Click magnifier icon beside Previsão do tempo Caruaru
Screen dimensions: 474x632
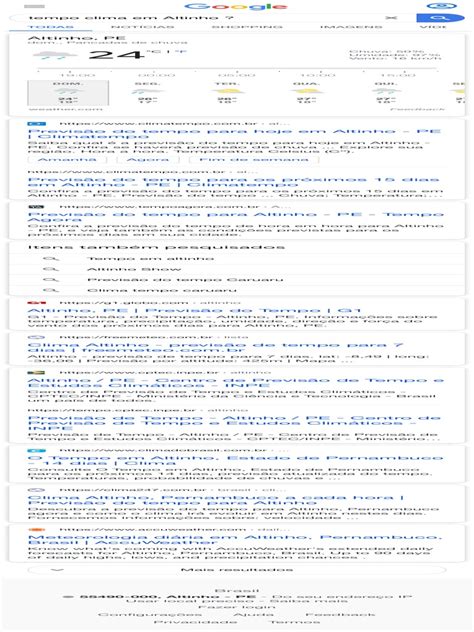51,279
